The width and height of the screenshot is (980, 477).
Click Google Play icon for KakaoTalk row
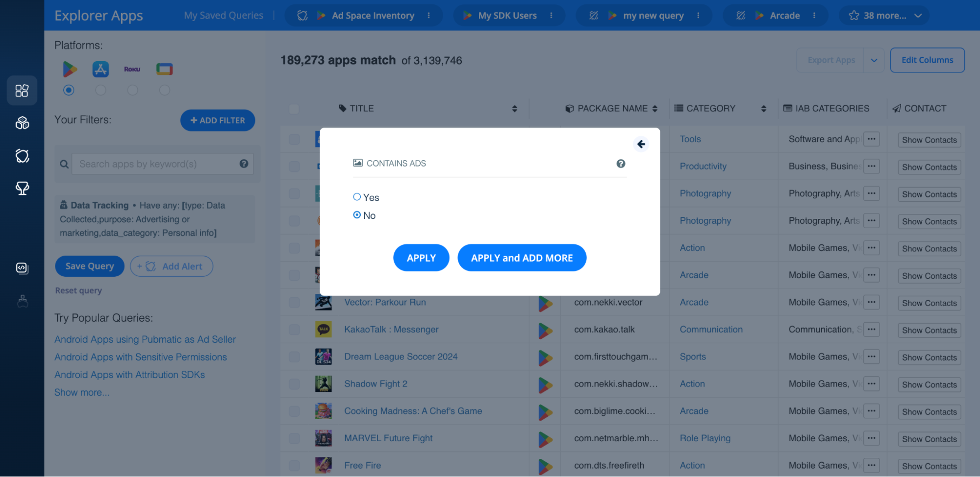545,331
